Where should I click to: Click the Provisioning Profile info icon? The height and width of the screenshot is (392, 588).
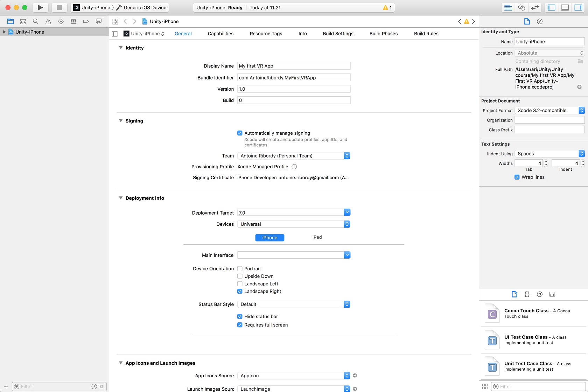point(294,167)
